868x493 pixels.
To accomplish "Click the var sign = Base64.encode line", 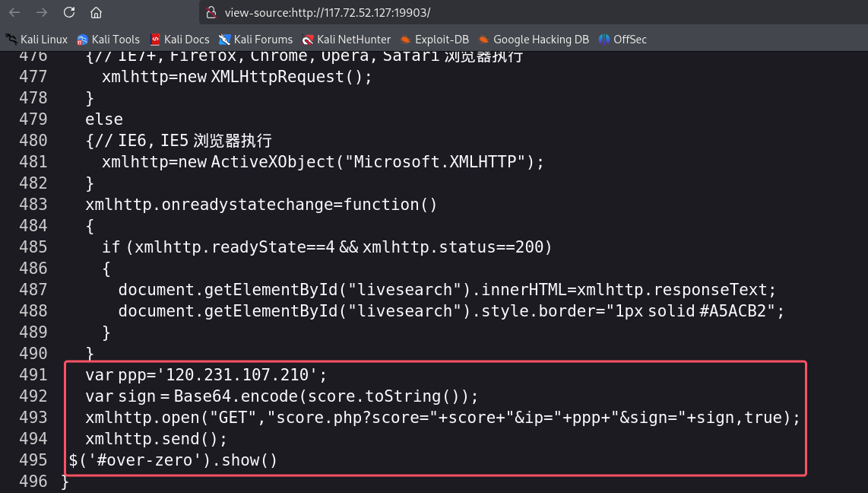I will 281,396.
